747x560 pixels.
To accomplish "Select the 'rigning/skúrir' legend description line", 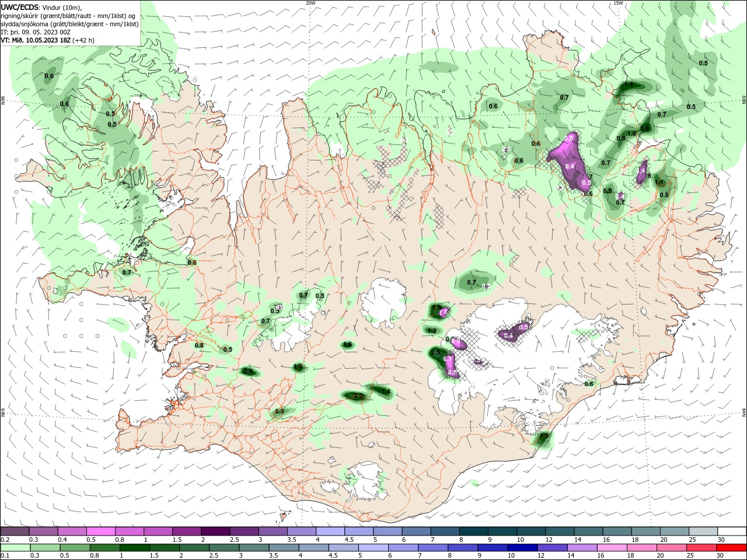I will tap(68, 16).
